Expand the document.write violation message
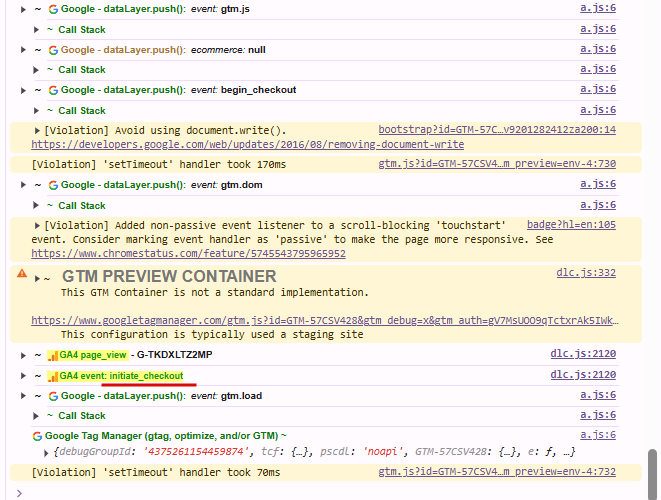This screenshot has height=500, width=661. pos(37,131)
